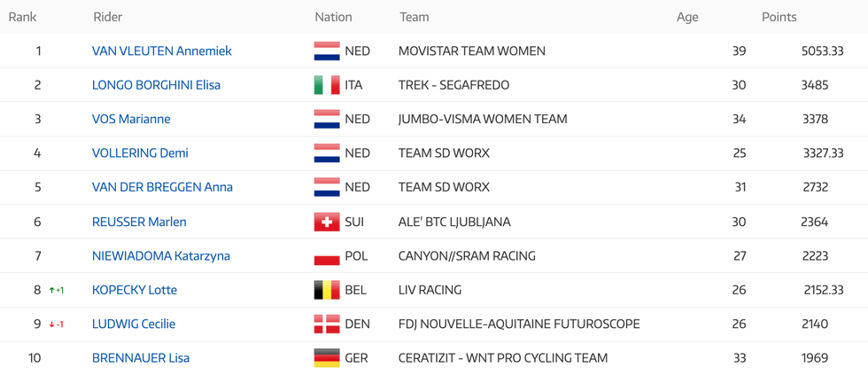Follow the VAN DER BREGGEN Anna link

pyautogui.click(x=162, y=187)
